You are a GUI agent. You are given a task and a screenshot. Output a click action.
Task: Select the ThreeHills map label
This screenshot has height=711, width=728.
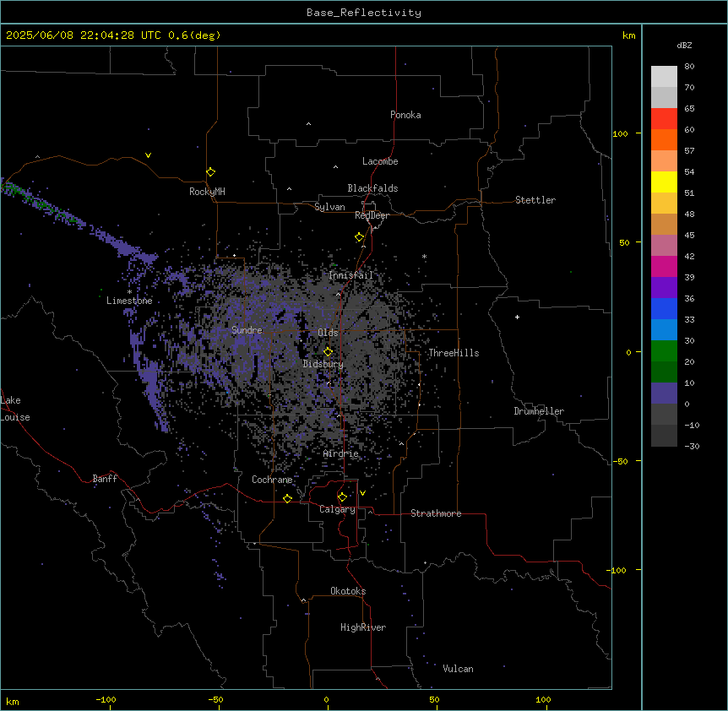[x=454, y=353]
